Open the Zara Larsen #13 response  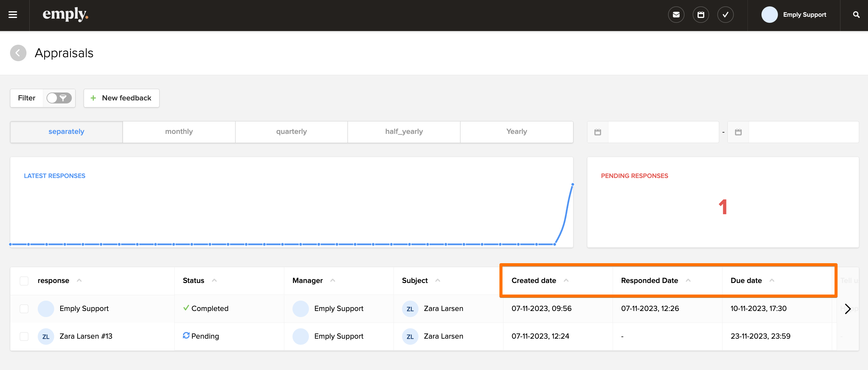(x=86, y=336)
